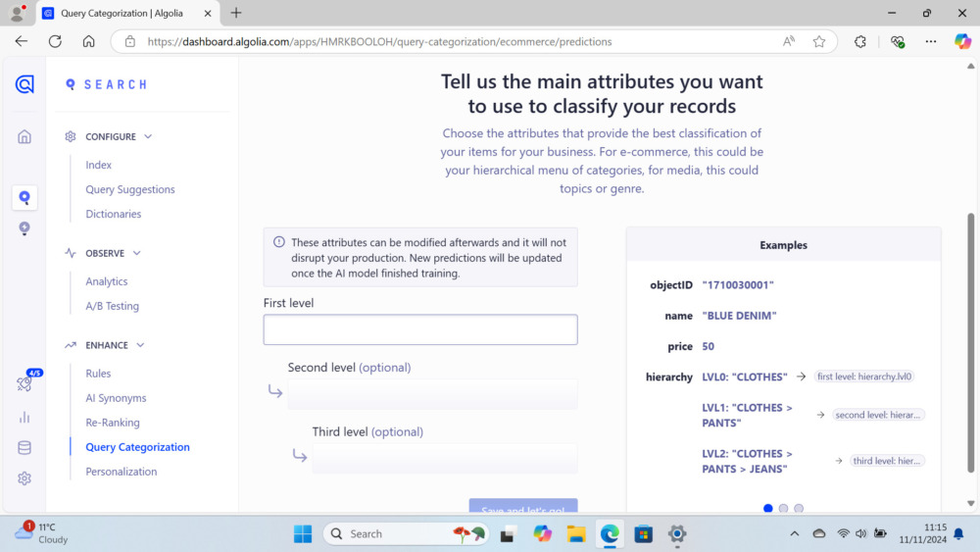Open the browser profile avatar
The width and height of the screenshot is (980, 552).
[x=18, y=13]
